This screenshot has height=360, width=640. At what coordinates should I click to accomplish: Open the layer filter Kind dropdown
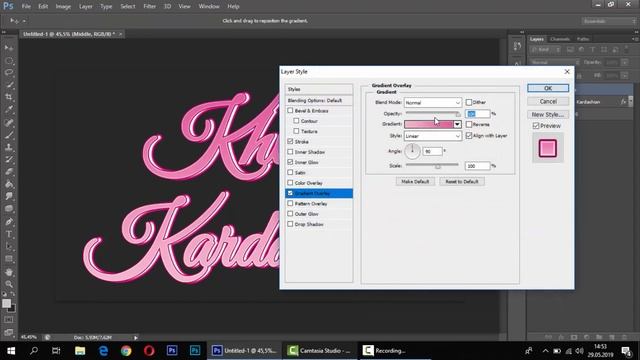(546, 50)
